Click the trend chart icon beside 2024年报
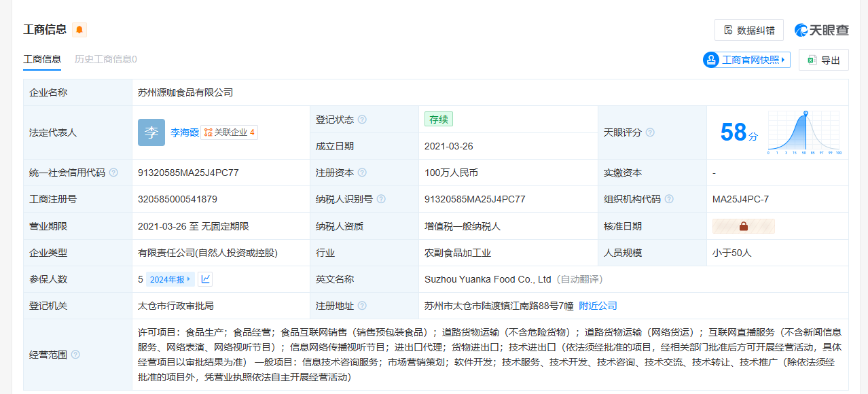This screenshot has height=394, width=868. [x=205, y=279]
